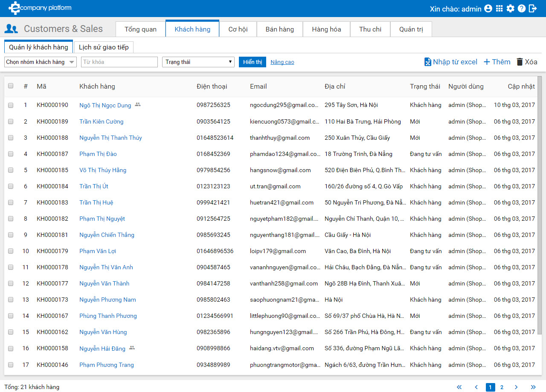Check the box for KH0000146 row
Viewport: 546px width, 392px height.
(11, 365)
